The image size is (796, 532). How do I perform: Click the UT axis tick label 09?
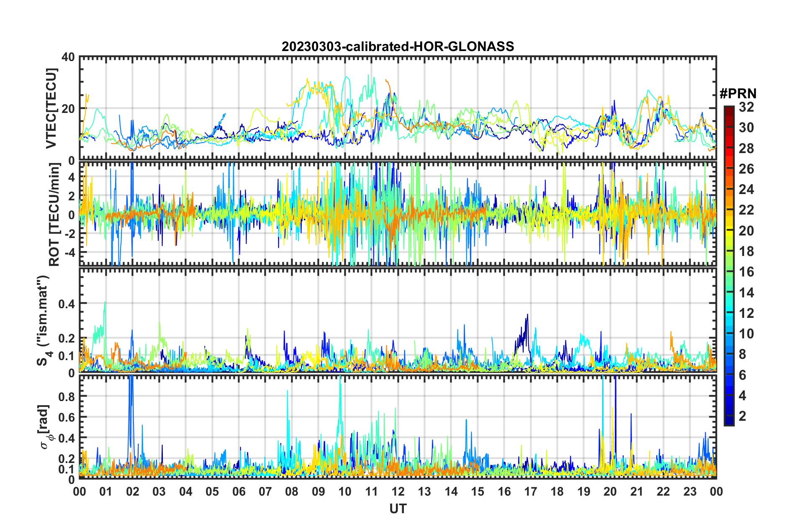tap(318, 491)
